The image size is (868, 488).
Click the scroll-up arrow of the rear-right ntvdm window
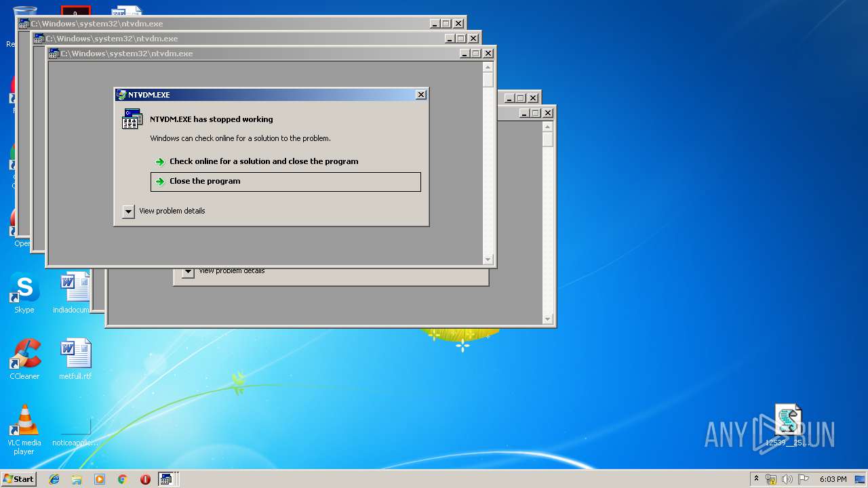(x=548, y=127)
